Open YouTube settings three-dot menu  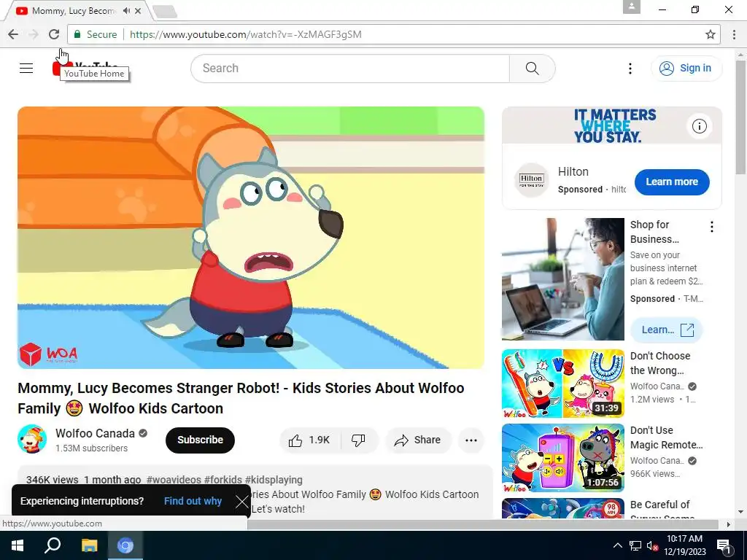(630, 69)
